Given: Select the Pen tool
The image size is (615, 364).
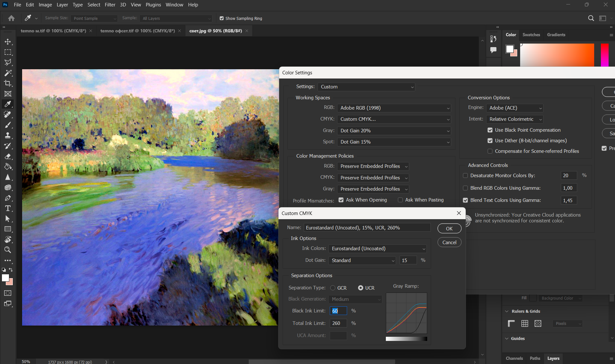Looking at the screenshot, I should (x=8, y=198).
